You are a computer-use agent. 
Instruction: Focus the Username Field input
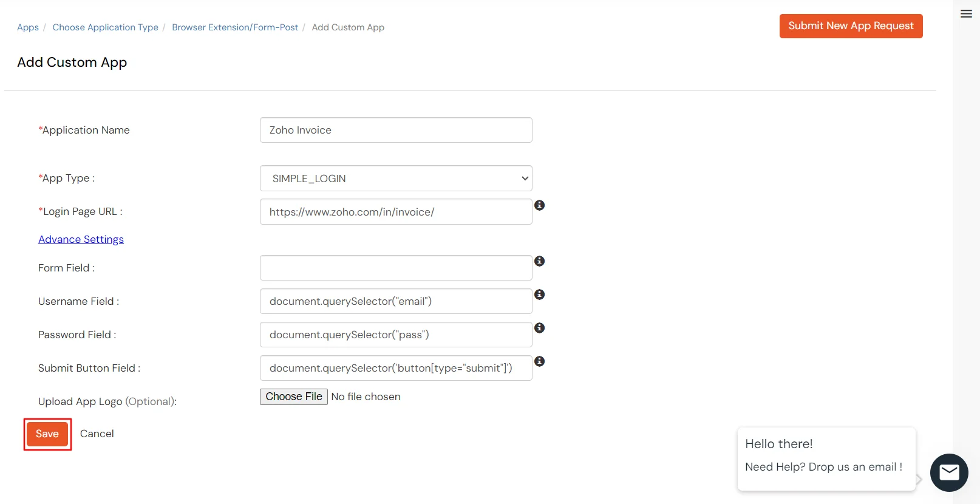tap(396, 301)
